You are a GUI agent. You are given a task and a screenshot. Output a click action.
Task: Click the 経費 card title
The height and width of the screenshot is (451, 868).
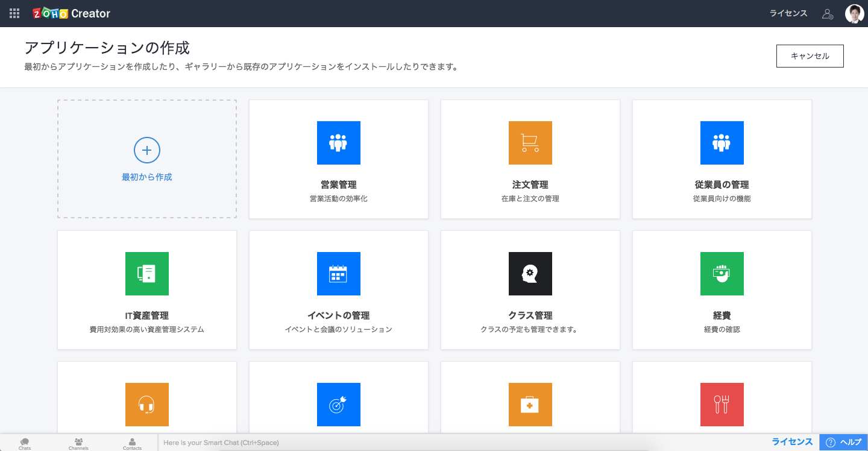coord(722,316)
